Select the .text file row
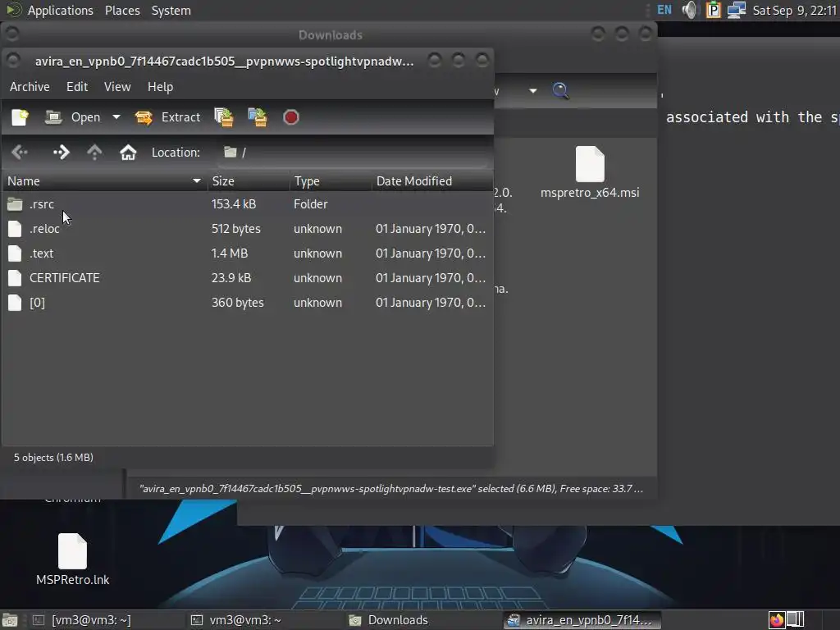The image size is (840, 630). [x=248, y=253]
